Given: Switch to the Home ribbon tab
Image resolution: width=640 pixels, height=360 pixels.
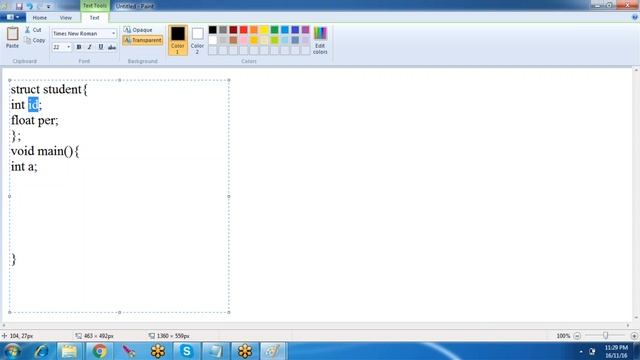Looking at the screenshot, I should click(40, 18).
